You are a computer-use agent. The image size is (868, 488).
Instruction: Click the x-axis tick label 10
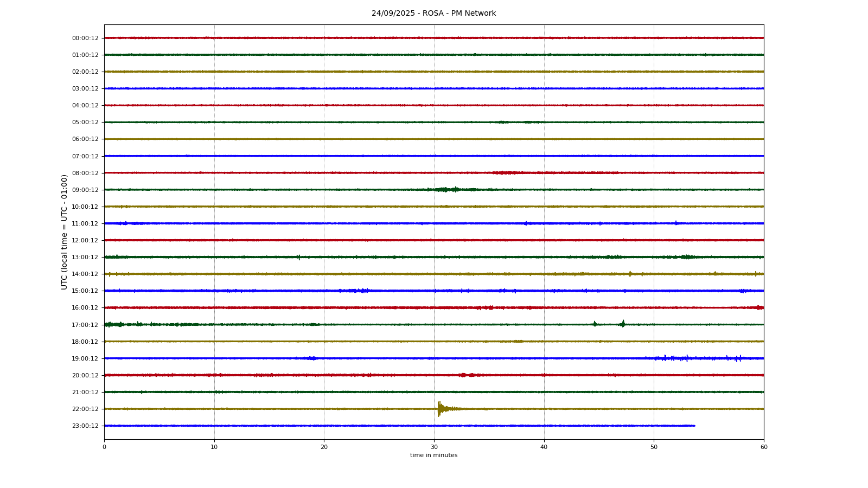tap(214, 447)
